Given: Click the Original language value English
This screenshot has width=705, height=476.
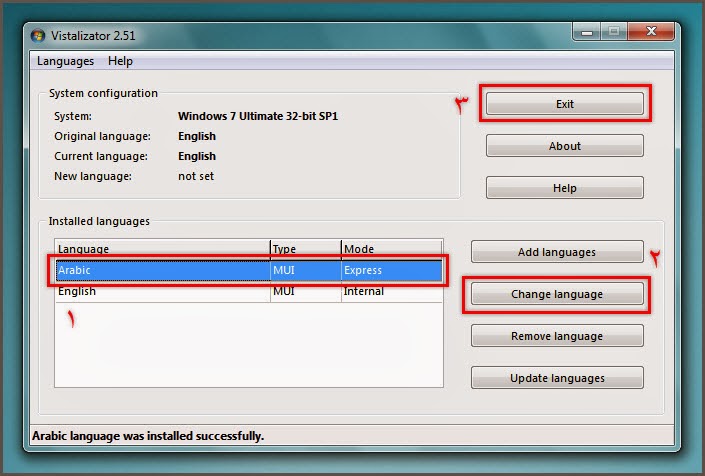Looking at the screenshot, I should pos(197,136).
